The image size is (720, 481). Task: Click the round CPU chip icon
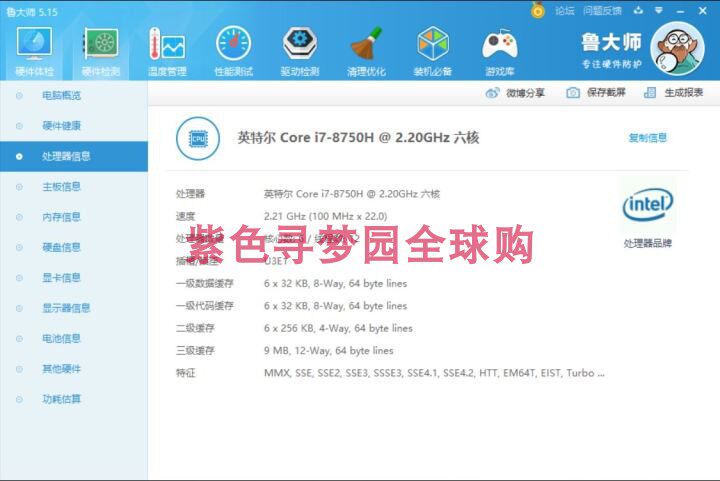pos(198,138)
